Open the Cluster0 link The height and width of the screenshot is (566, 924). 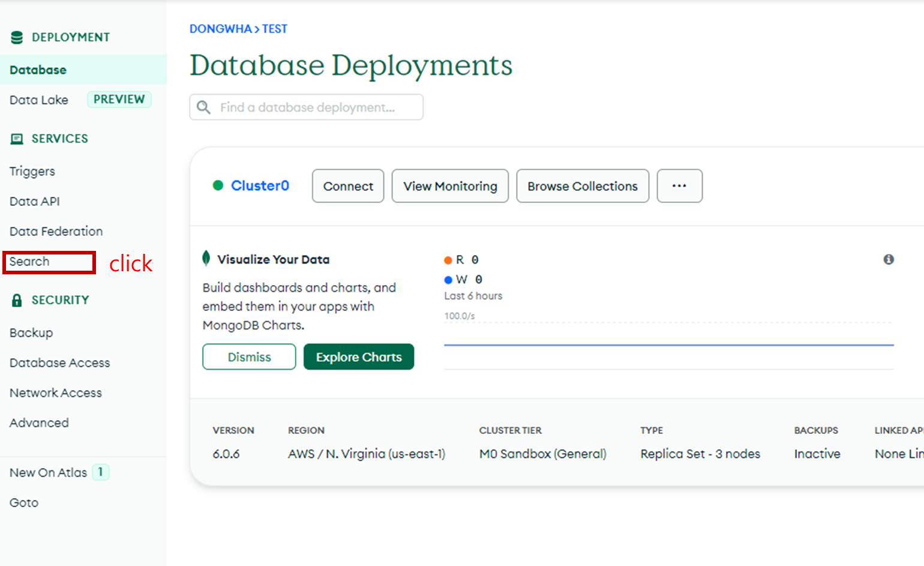click(x=260, y=185)
